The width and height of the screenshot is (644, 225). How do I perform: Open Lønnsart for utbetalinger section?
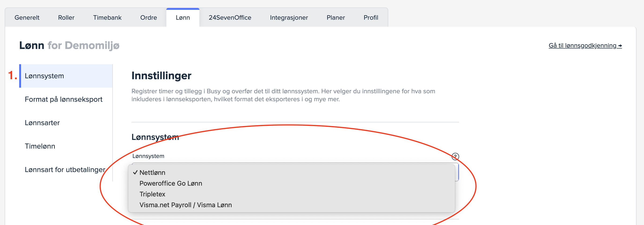pos(65,170)
